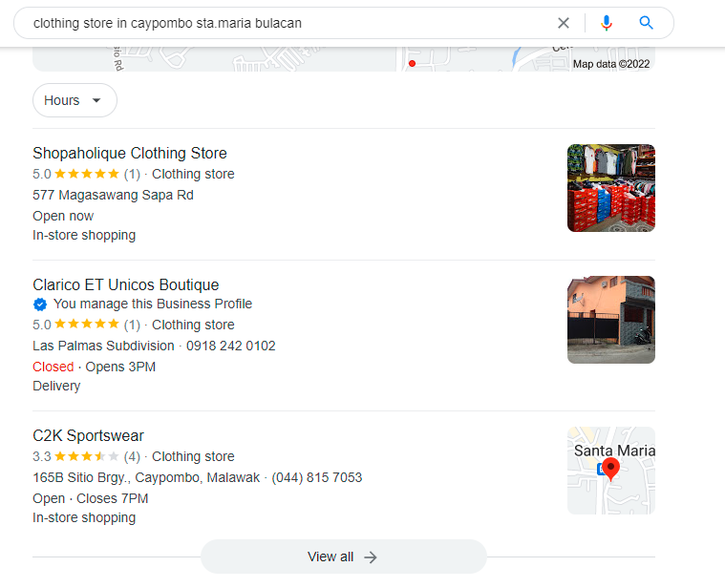
Task: Click the arrow icon beside View all
Action: [x=371, y=557]
